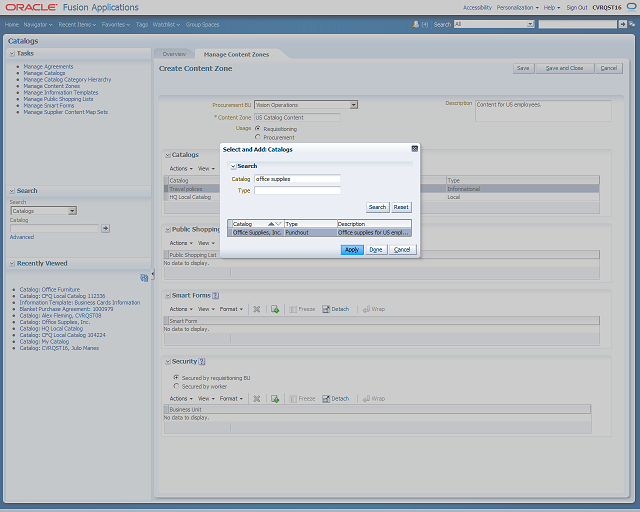Viewport: 640px width, 512px height.
Task: Open the global Search All dropdown
Action: [x=530, y=24]
